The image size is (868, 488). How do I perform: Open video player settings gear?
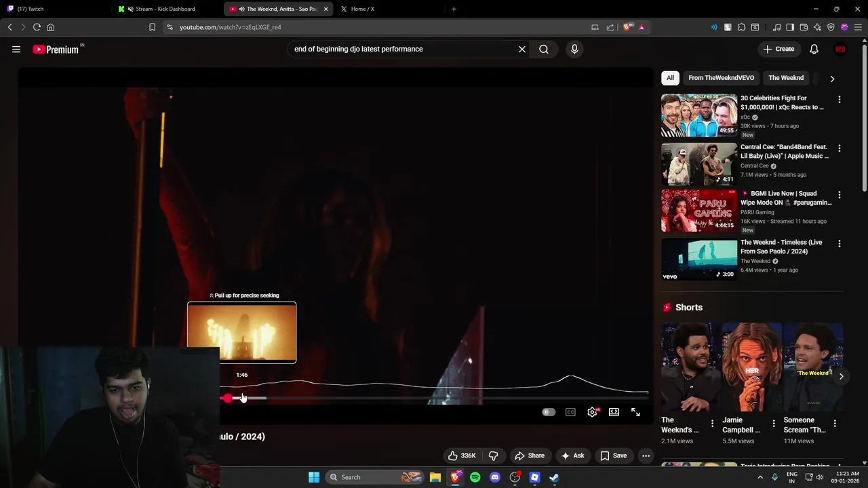coord(592,412)
